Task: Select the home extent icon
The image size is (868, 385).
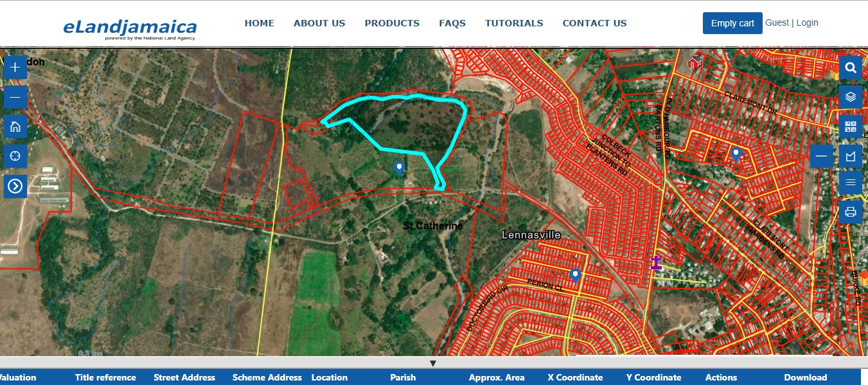Action: click(x=15, y=127)
